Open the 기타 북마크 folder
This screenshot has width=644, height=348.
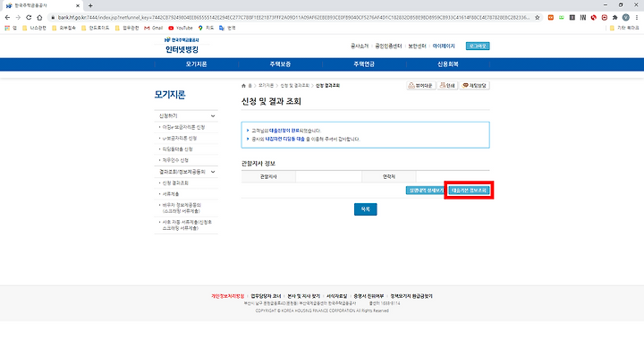624,28
